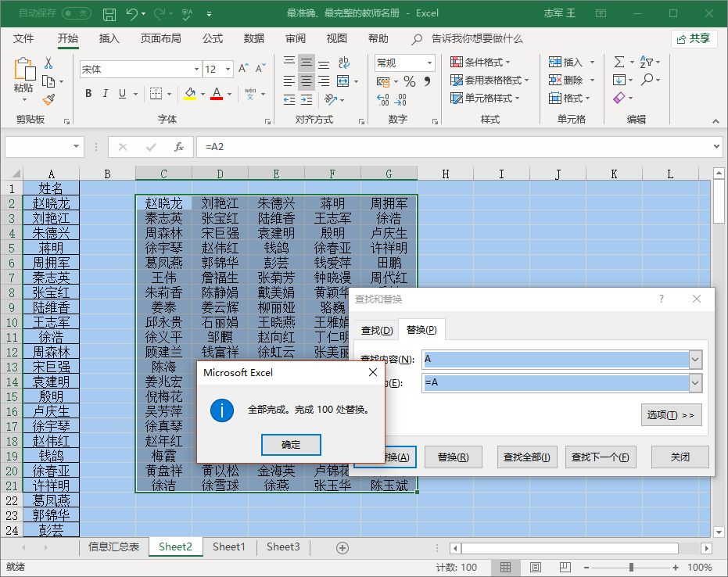Click the Orientation text angle icon
The height and width of the screenshot is (577, 728).
point(331,99)
